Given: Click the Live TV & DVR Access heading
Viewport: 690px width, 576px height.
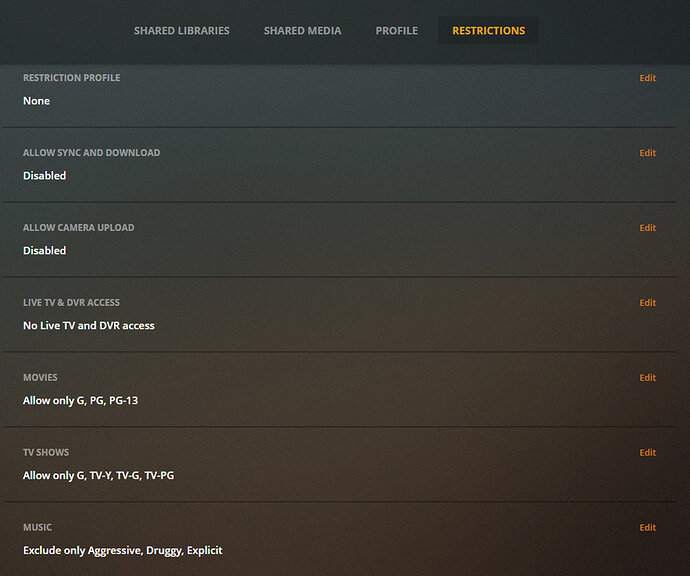Looking at the screenshot, I should 71,303.
